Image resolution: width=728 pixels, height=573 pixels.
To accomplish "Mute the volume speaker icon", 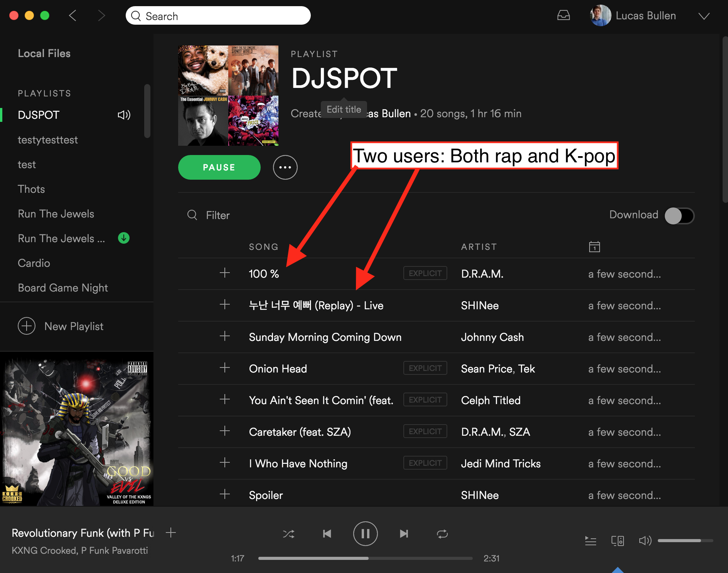I will (x=645, y=541).
